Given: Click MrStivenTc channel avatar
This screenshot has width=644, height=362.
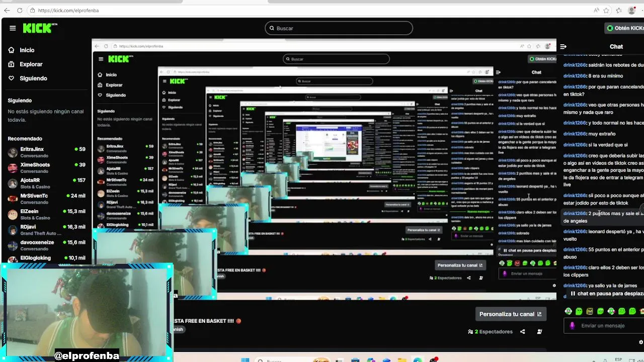Looking at the screenshot, I should coord(13,199).
